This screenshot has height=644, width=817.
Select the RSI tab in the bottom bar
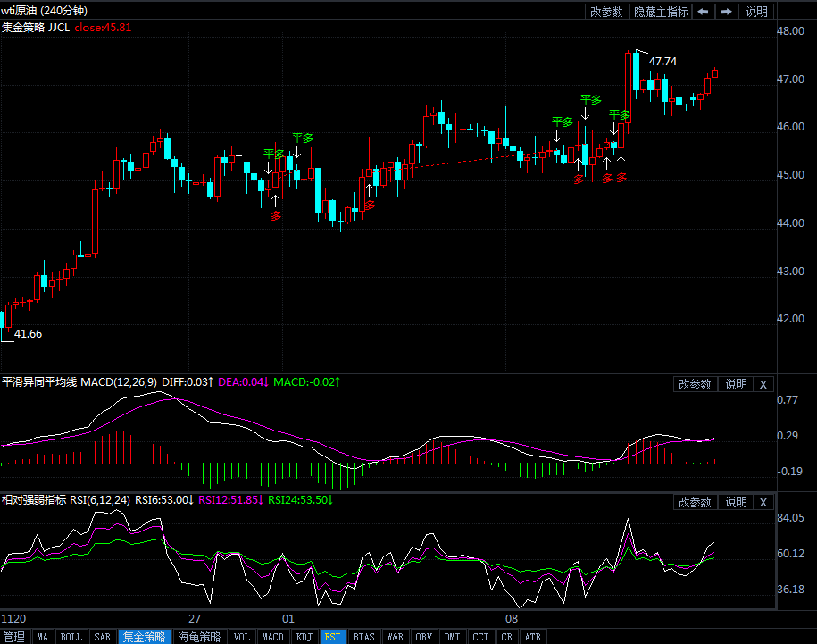(332, 637)
